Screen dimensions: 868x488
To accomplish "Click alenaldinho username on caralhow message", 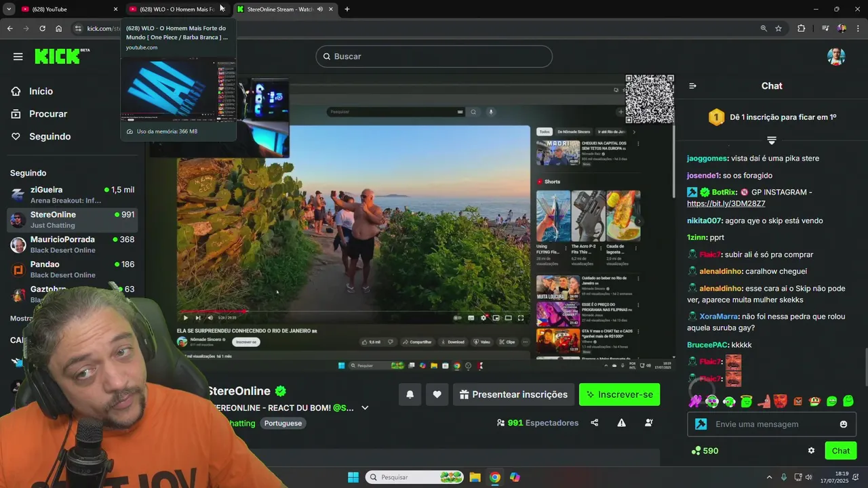I will click(721, 271).
